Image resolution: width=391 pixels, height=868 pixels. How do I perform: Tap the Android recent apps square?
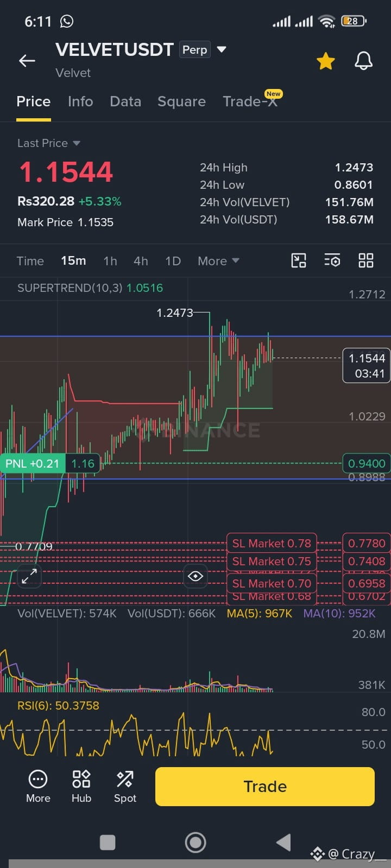coord(108,843)
